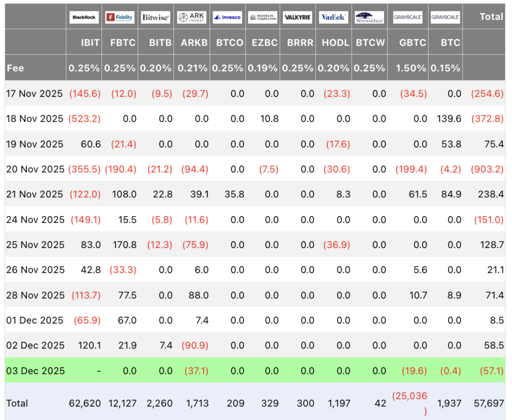Select the Total column header

pyautogui.click(x=491, y=16)
